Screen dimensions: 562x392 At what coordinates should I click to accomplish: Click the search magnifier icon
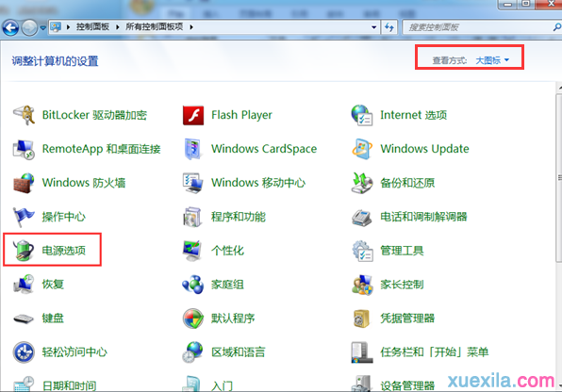click(x=557, y=27)
